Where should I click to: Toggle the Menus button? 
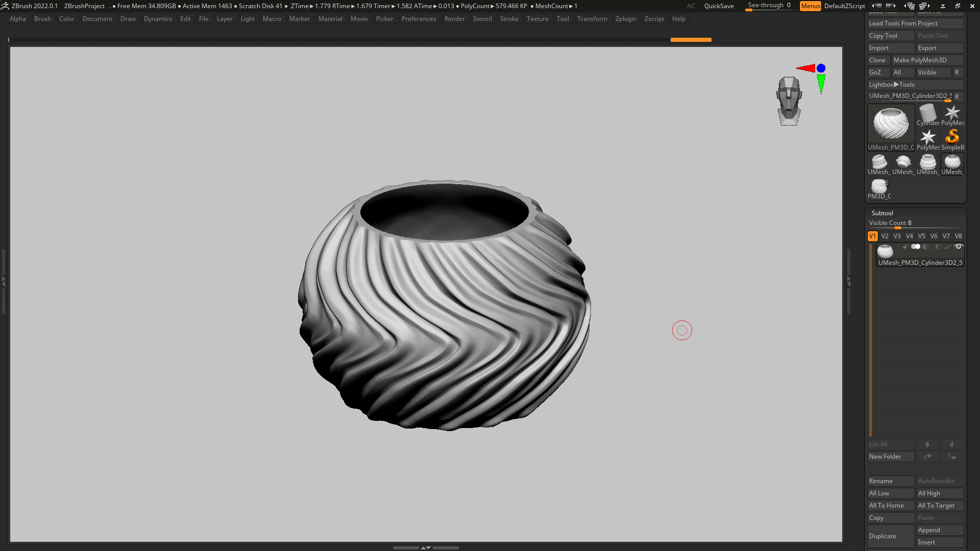[811, 6]
